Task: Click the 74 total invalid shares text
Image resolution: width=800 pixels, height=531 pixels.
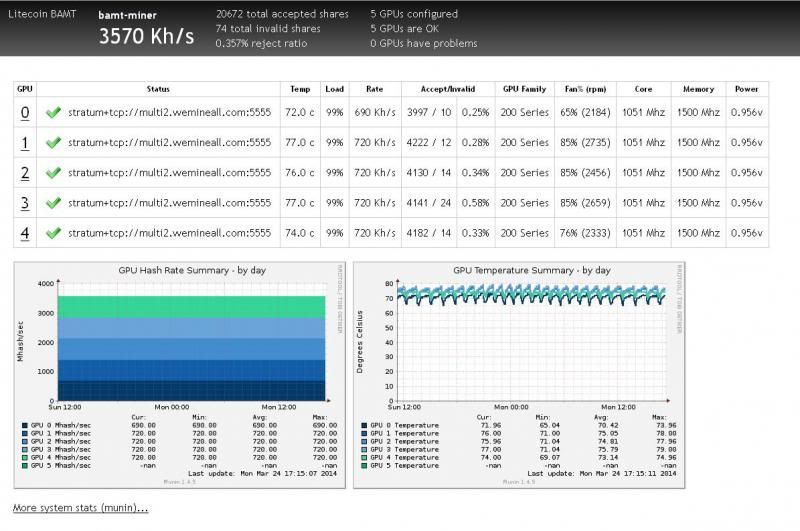Action: [x=268, y=29]
